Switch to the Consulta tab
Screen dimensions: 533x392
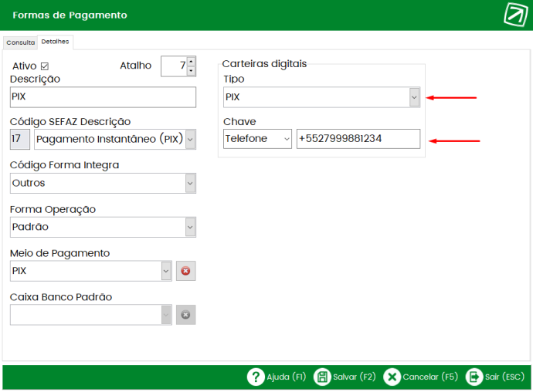click(x=20, y=42)
